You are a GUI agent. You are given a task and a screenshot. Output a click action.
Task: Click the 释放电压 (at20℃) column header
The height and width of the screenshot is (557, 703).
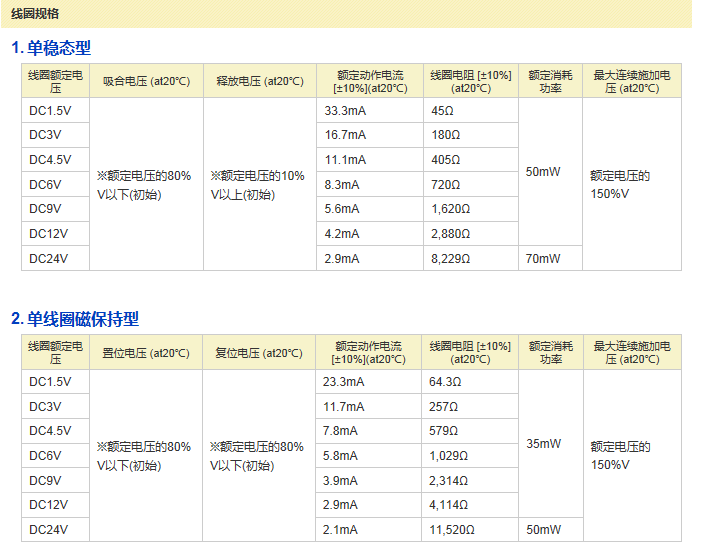[x=259, y=81]
